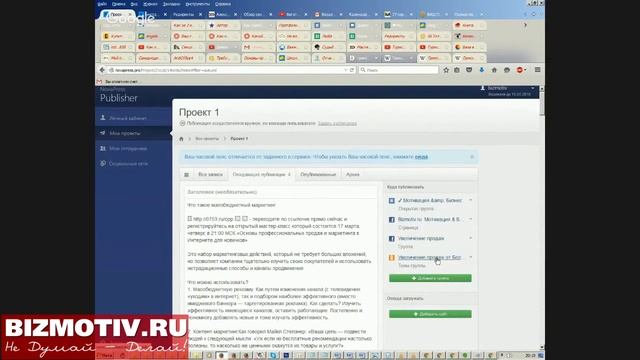
Task: Close the blue timezone notification
Action: pyautogui.click(x=472, y=157)
